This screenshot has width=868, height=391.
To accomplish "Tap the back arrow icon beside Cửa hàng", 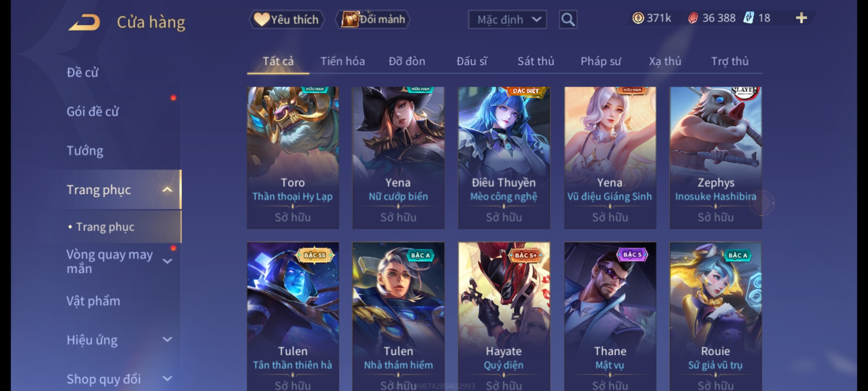I will [x=84, y=22].
